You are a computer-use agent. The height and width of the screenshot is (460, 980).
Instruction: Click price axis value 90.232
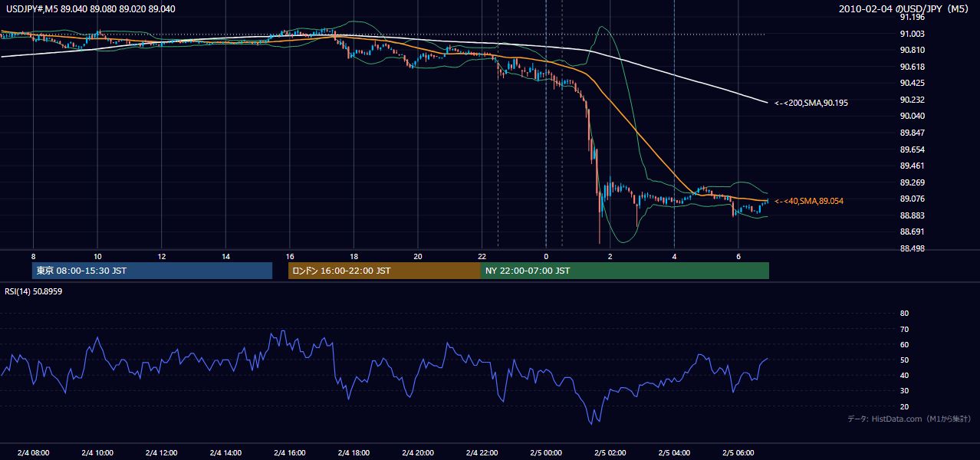[x=913, y=100]
